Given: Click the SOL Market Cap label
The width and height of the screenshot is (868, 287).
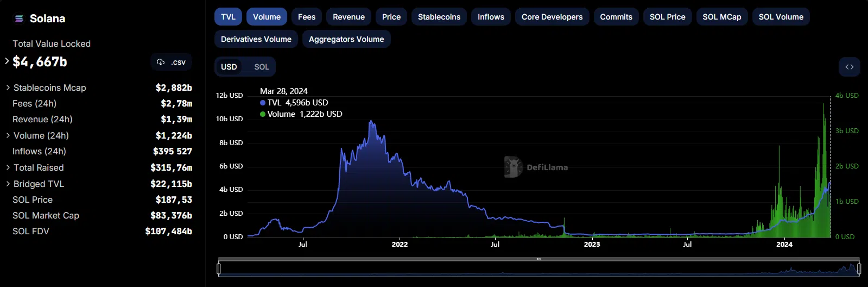Looking at the screenshot, I should 46,215.
